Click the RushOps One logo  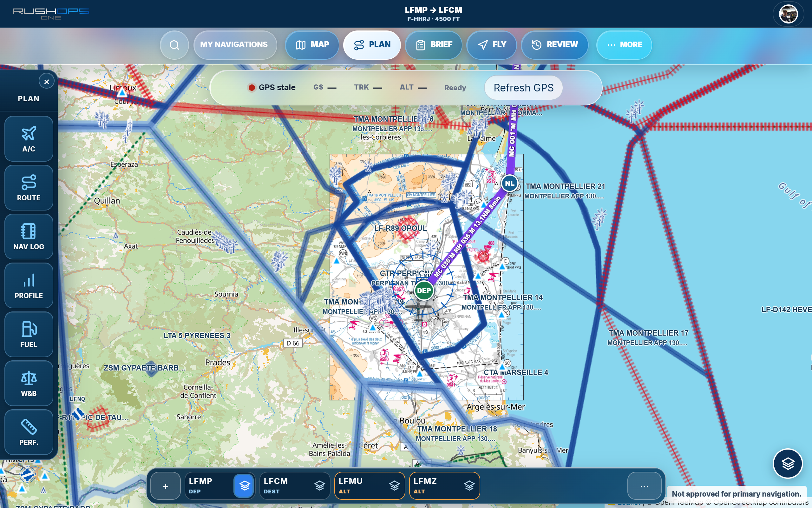(51, 13)
